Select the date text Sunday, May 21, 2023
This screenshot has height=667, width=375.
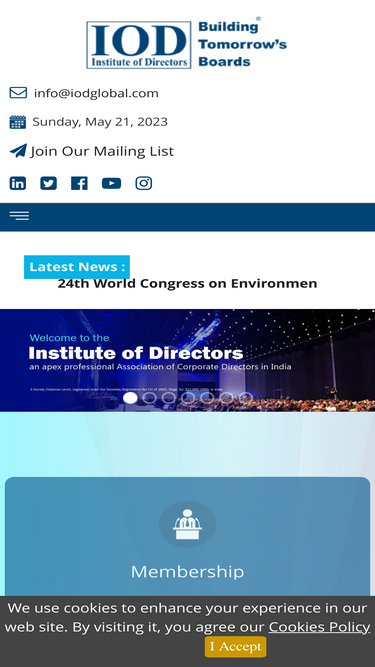tap(100, 122)
